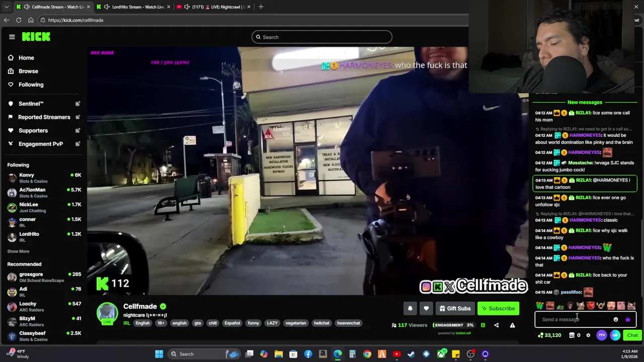Send message with Chat button

632,335
